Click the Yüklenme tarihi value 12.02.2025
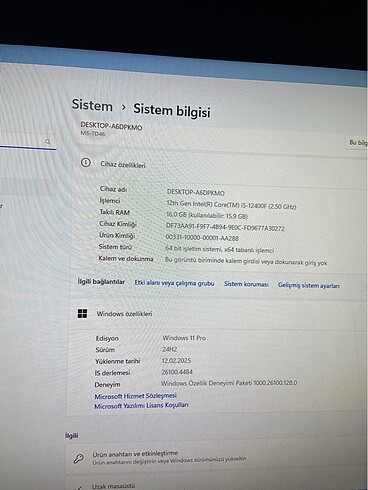Viewport: 368px width, 490px height. pyautogui.click(x=176, y=360)
